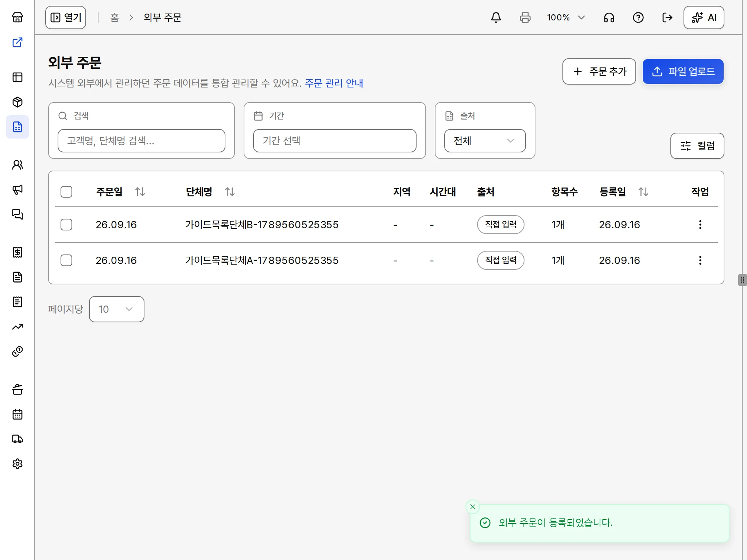Dismiss the success toast notification
Screen dimensions: 747x560
click(x=473, y=507)
